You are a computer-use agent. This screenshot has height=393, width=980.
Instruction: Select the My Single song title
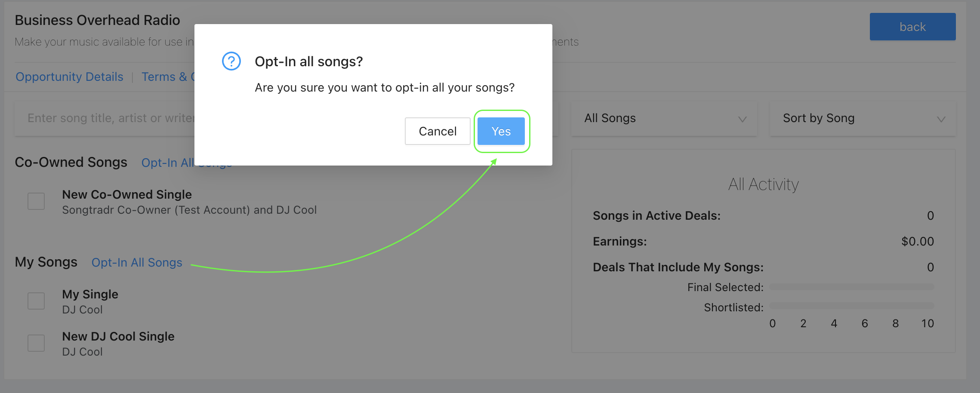(90, 294)
